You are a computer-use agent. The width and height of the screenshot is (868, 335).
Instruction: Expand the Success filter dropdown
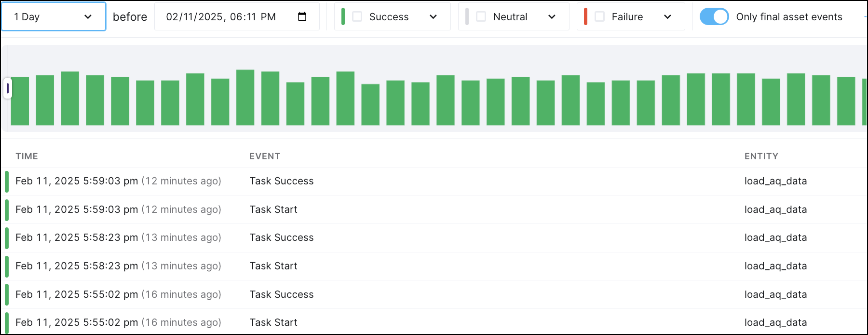(434, 16)
